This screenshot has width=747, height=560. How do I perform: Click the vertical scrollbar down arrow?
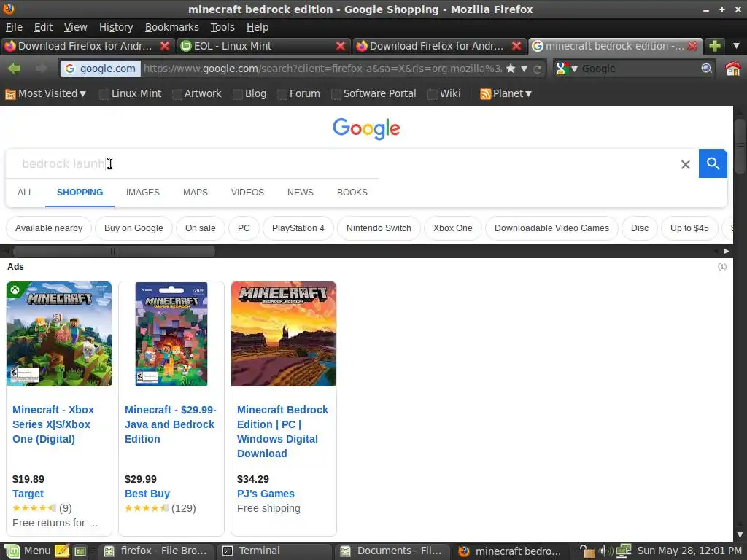pos(740,535)
